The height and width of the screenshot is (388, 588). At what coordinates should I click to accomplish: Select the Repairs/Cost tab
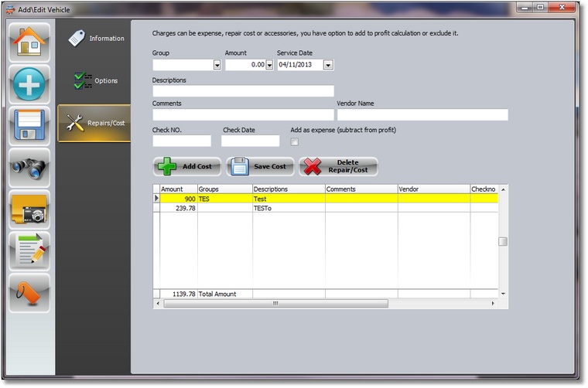click(94, 123)
